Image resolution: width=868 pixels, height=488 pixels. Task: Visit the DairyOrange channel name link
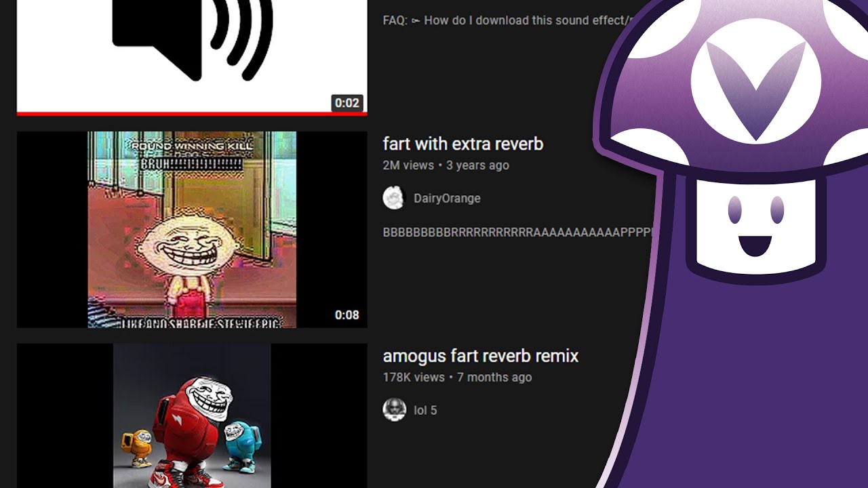[447, 199]
